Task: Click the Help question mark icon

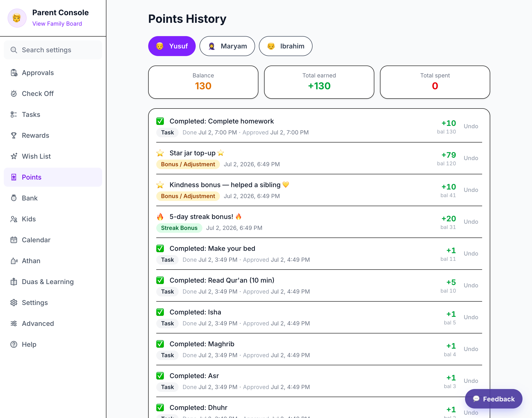Action: (x=14, y=344)
